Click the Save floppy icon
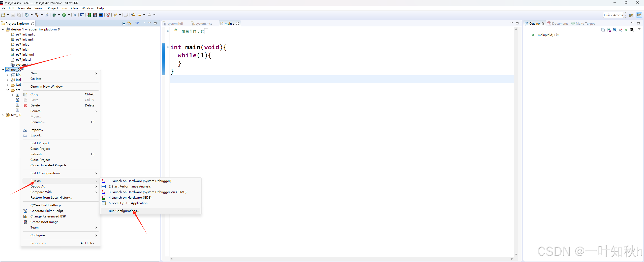644x262 pixels. point(13,15)
